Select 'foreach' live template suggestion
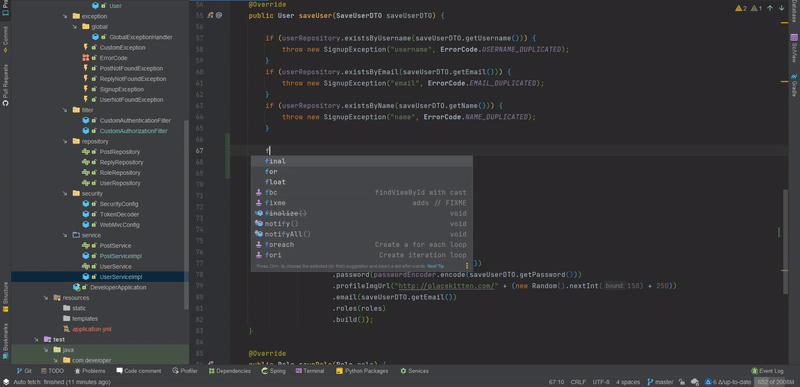Screen dimensions: 800x387 [362, 245]
